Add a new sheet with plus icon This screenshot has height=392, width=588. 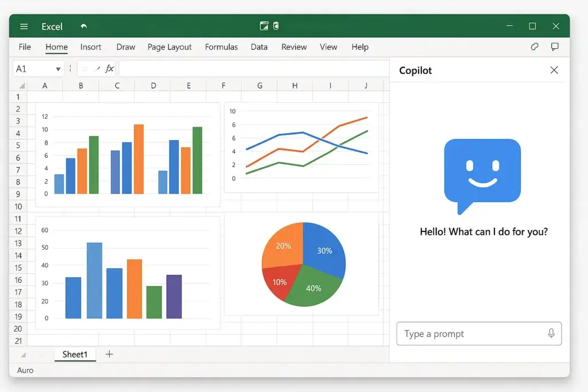109,354
